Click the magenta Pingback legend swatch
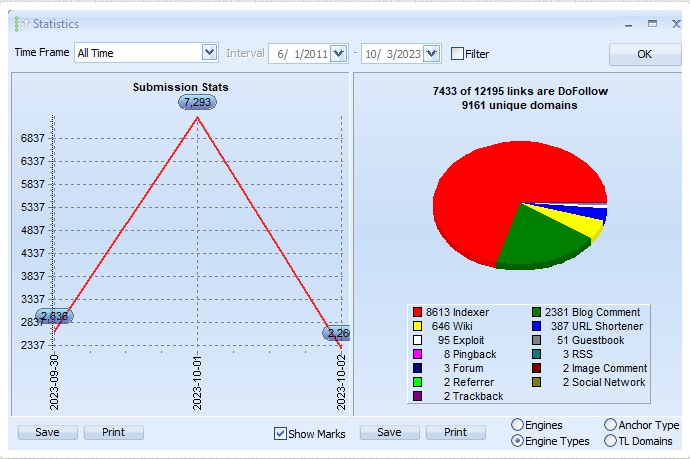The width and height of the screenshot is (690, 459). pyautogui.click(x=418, y=354)
